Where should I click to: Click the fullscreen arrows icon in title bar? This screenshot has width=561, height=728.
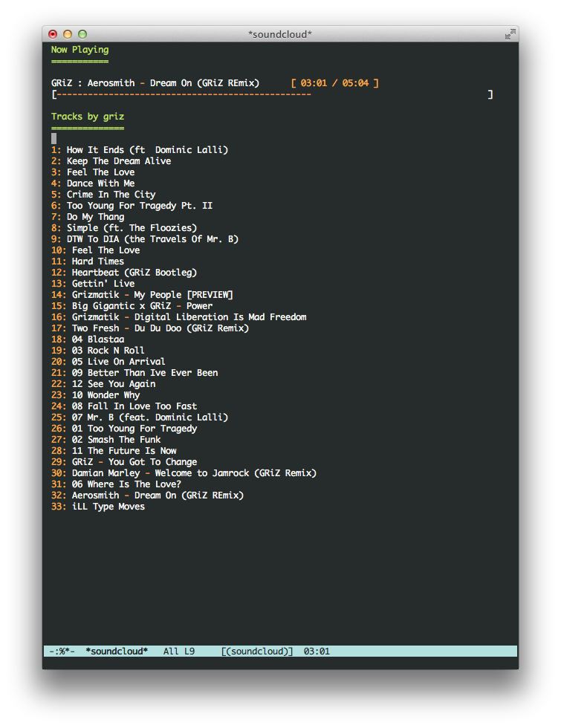pos(510,34)
